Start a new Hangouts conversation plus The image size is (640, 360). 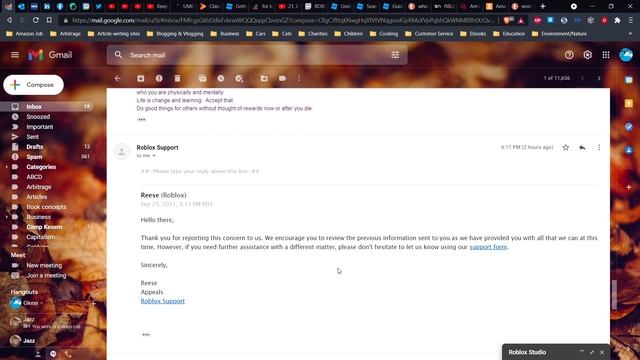(93, 303)
